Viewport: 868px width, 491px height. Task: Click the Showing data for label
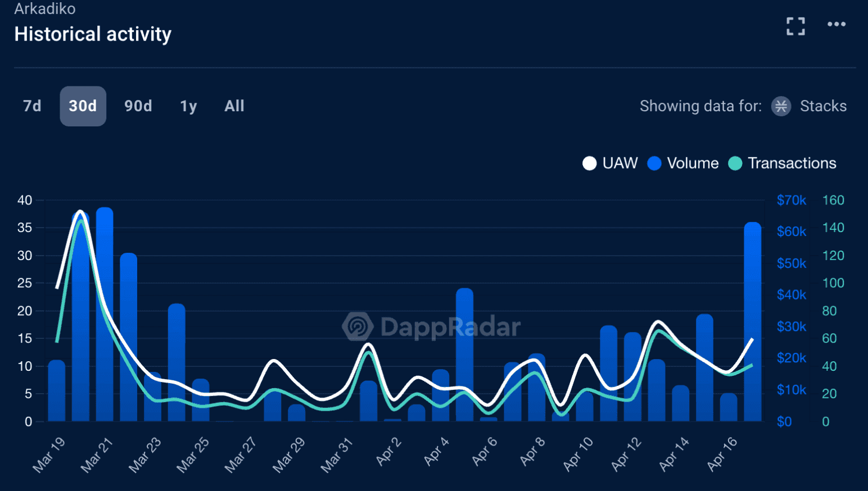click(x=701, y=106)
